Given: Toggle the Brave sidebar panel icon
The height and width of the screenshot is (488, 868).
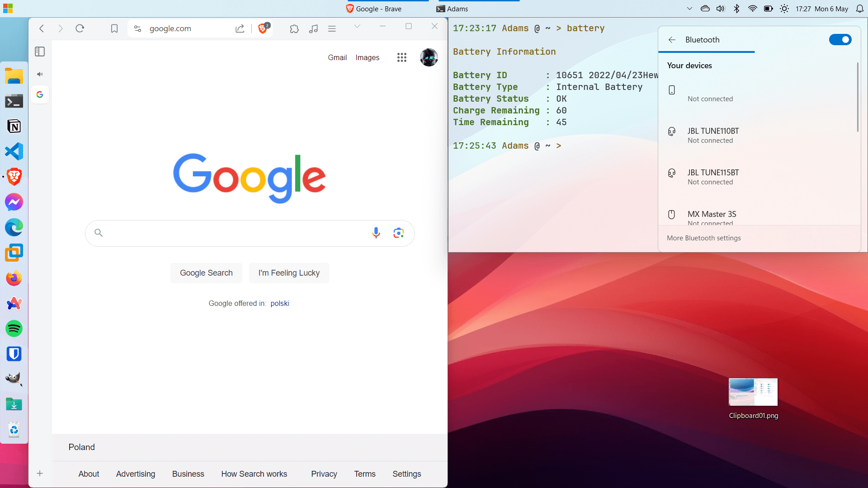Looking at the screenshot, I should [x=40, y=52].
